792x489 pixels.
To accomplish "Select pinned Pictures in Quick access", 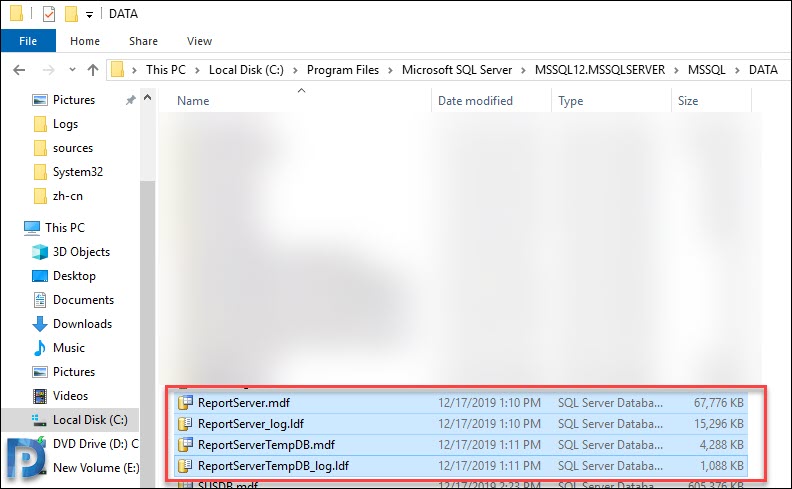I will pyautogui.click(x=74, y=100).
